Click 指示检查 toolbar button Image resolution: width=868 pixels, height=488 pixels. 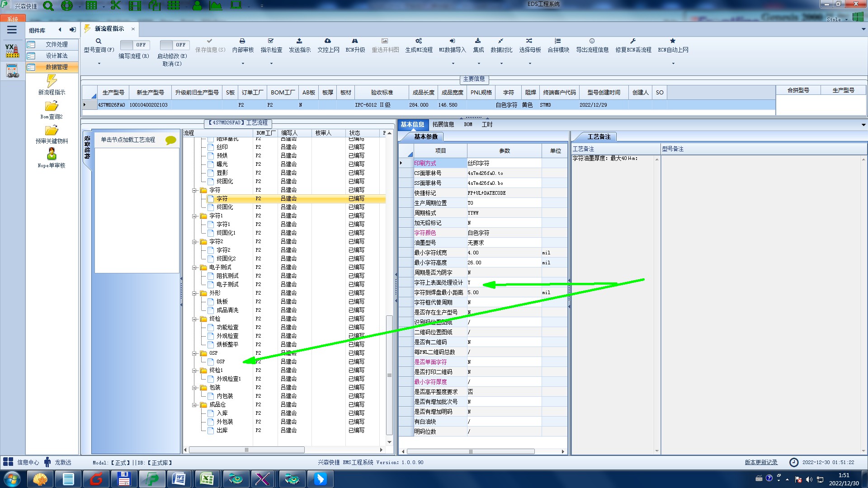click(271, 45)
